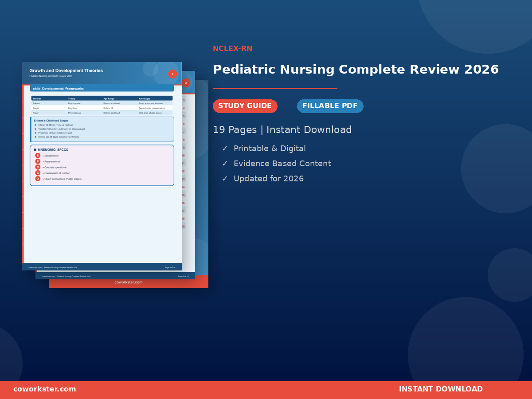532x399 pixels.
Task: Click the page 2 badge on second sheet
Action: (186, 83)
